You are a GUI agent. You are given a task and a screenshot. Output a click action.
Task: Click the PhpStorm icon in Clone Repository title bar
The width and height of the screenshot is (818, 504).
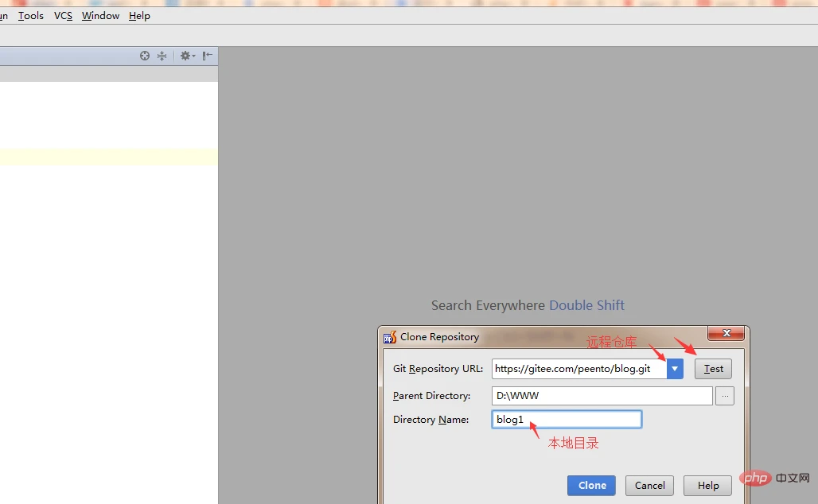click(390, 337)
